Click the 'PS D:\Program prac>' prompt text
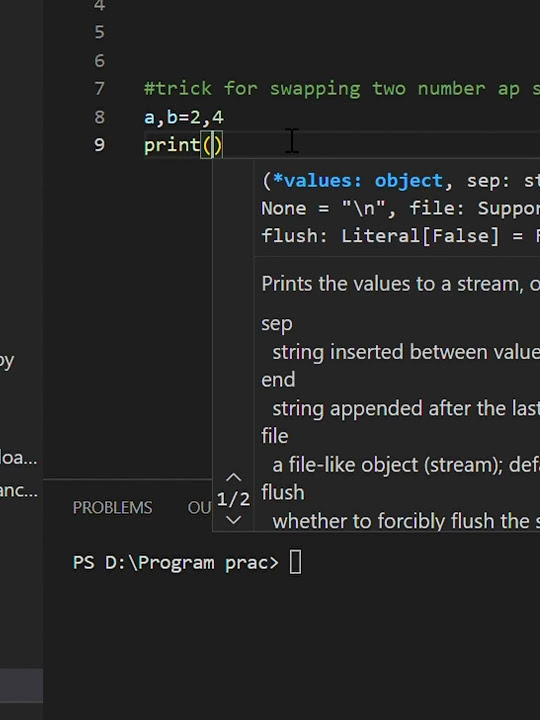This screenshot has height=720, width=540. (176, 563)
